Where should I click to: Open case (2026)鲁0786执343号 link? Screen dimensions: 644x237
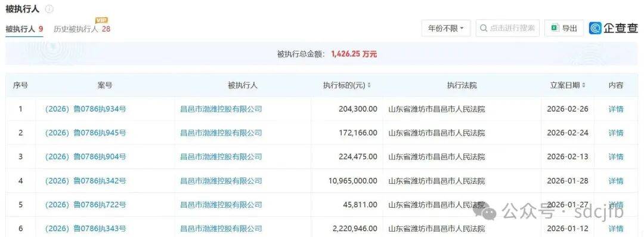click(x=85, y=229)
